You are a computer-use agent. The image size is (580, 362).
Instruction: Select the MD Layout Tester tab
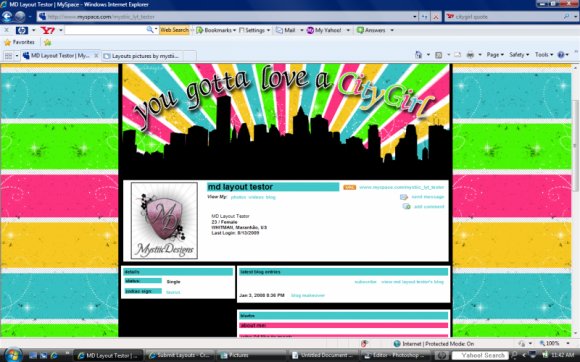(x=60, y=55)
